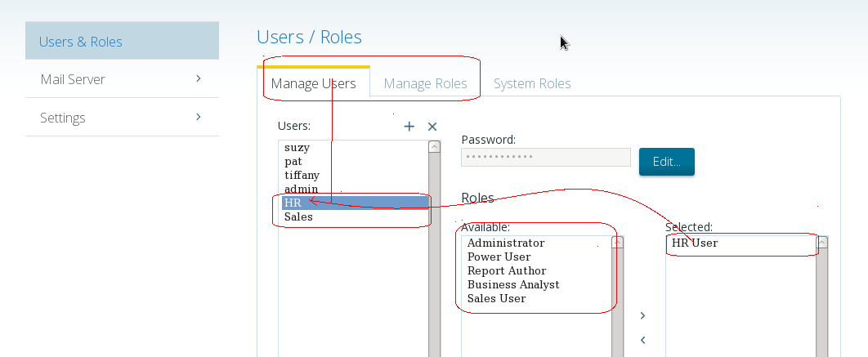Open the Users & Roles sidebar item
The width and height of the screenshot is (868, 357).
click(x=122, y=42)
